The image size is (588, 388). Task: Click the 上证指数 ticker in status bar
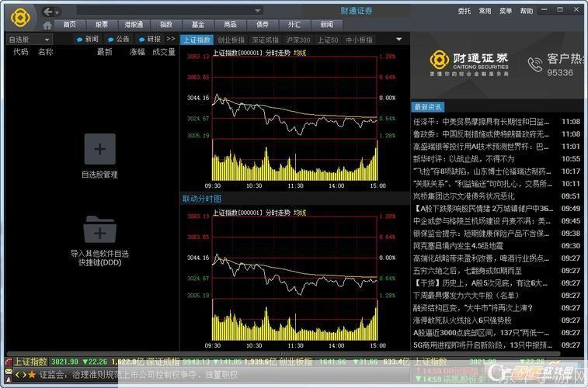click(30, 362)
